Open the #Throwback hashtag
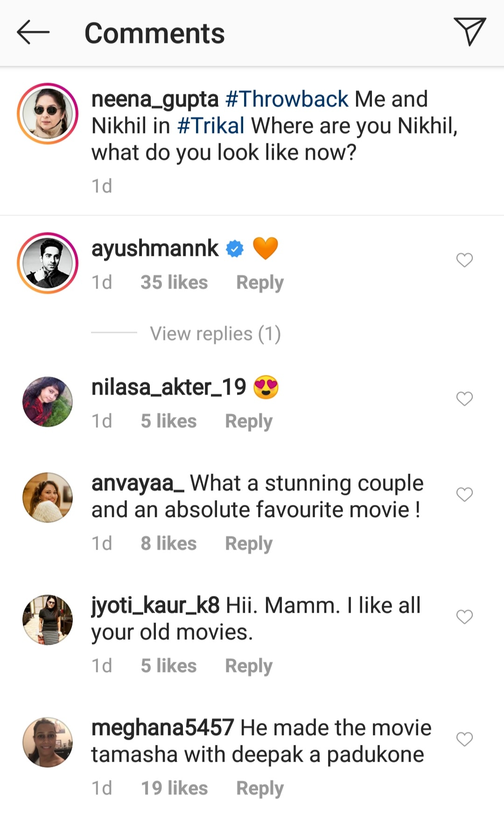 pyautogui.click(x=287, y=99)
